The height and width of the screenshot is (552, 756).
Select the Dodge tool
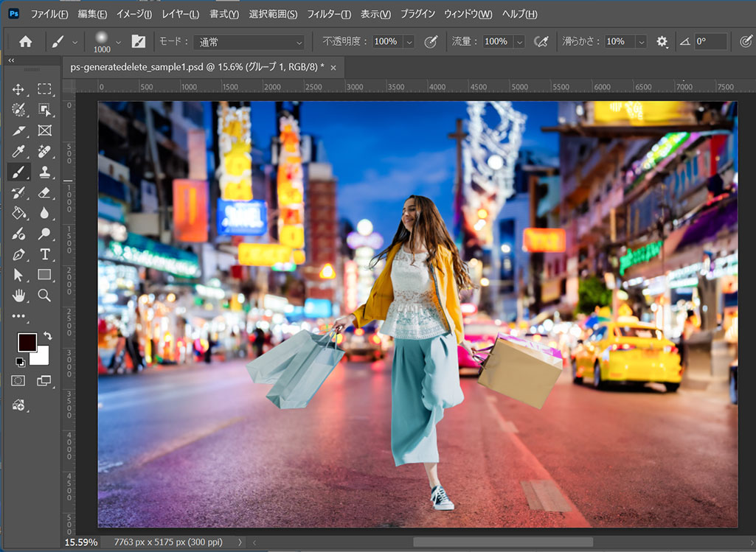(44, 234)
